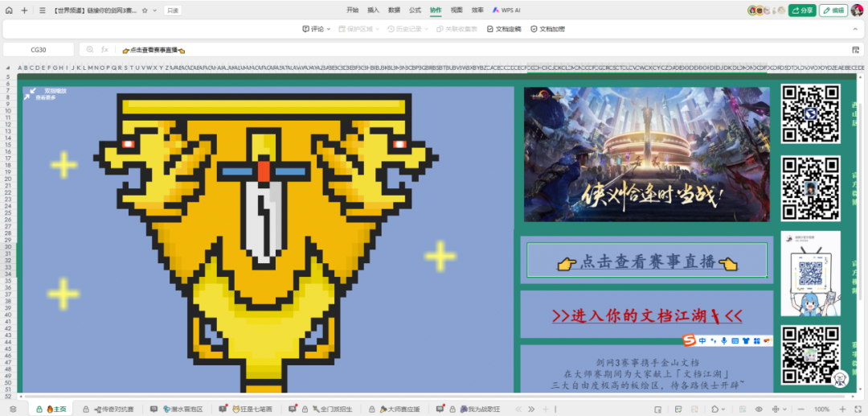Click the floating assistant mascot icon
The width and height of the screenshot is (868, 416).
click(x=841, y=379)
